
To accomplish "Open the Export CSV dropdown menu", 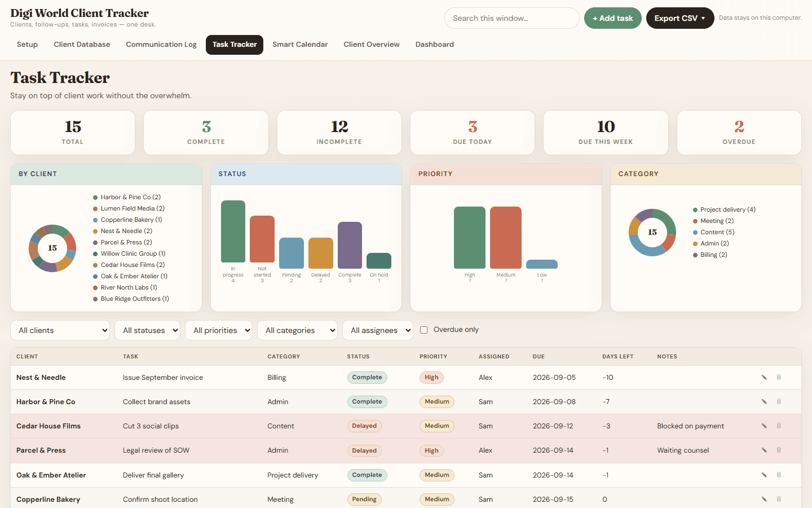I will (x=680, y=18).
